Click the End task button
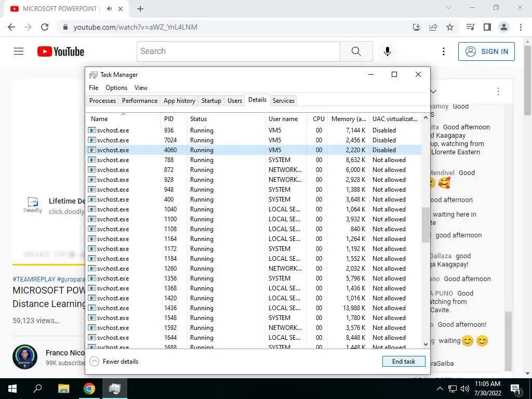This screenshot has width=532, height=399. 403,362
